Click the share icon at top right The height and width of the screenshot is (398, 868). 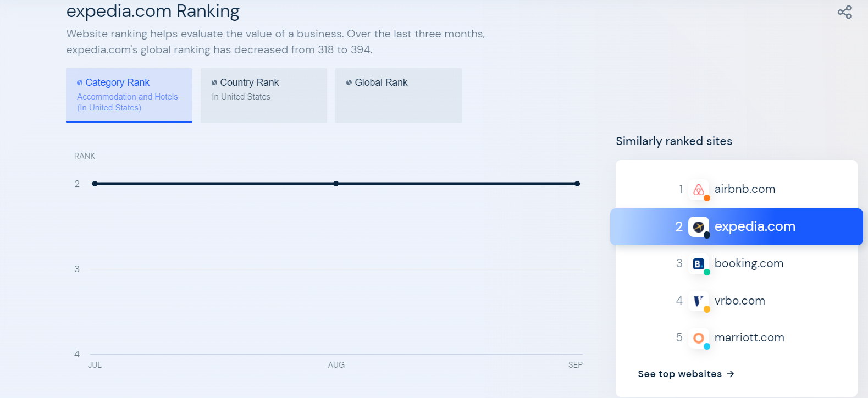[x=844, y=12]
